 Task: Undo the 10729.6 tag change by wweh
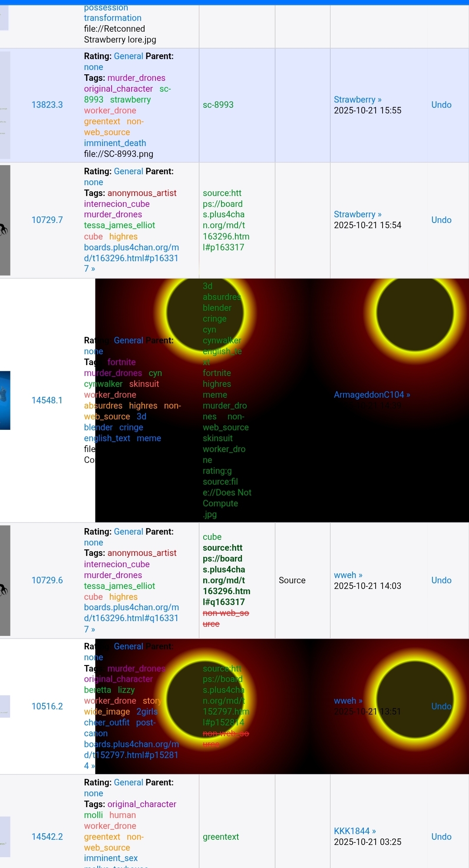[x=441, y=580]
